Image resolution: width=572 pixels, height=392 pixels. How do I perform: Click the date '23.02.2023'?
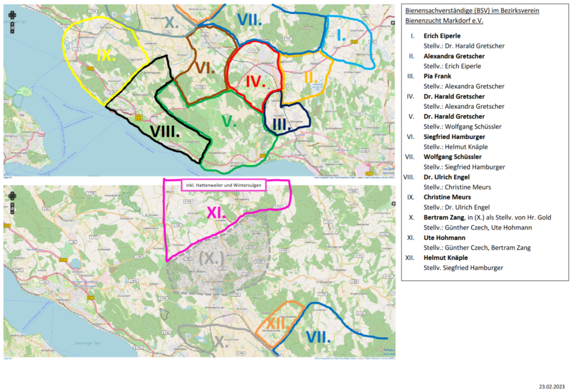(x=551, y=386)
